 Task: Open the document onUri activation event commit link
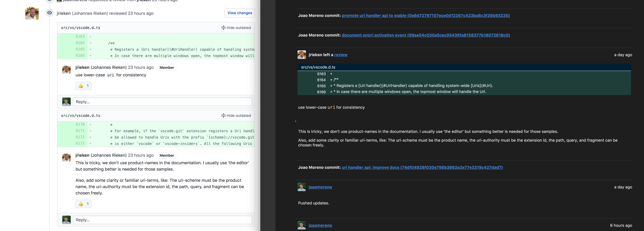[425, 35]
